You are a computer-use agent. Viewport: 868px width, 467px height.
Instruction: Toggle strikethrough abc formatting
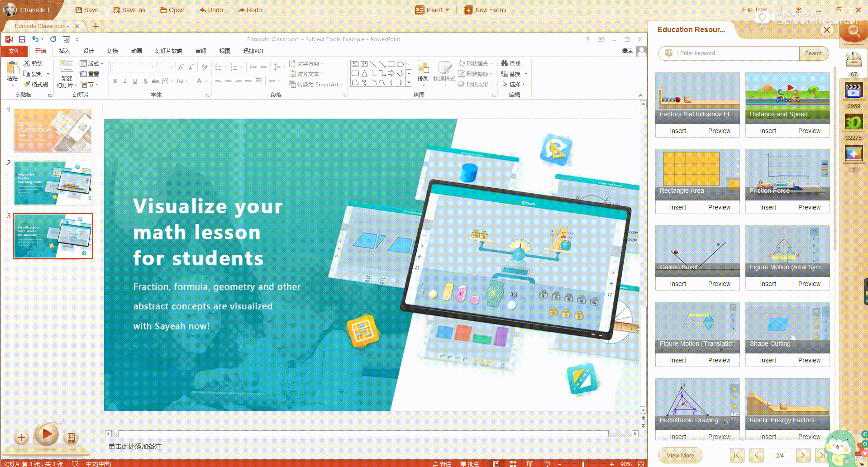(155, 81)
